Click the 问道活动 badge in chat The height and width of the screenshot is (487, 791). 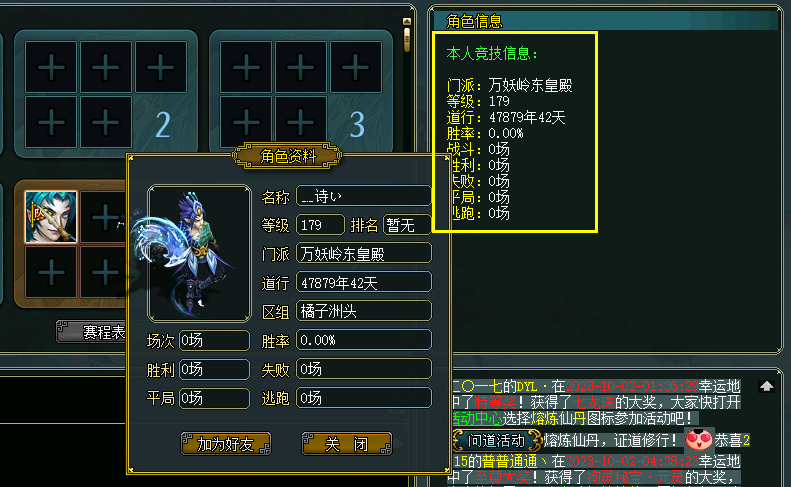(497, 440)
